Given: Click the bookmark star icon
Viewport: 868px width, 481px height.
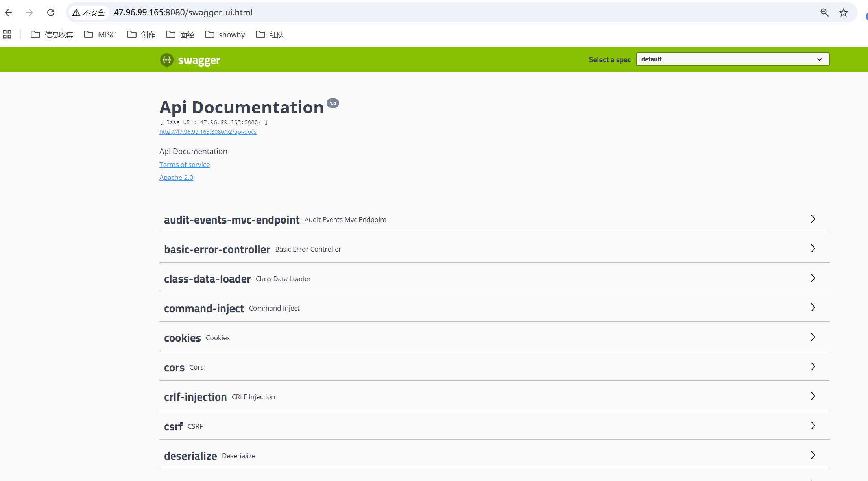Looking at the screenshot, I should click(844, 13).
